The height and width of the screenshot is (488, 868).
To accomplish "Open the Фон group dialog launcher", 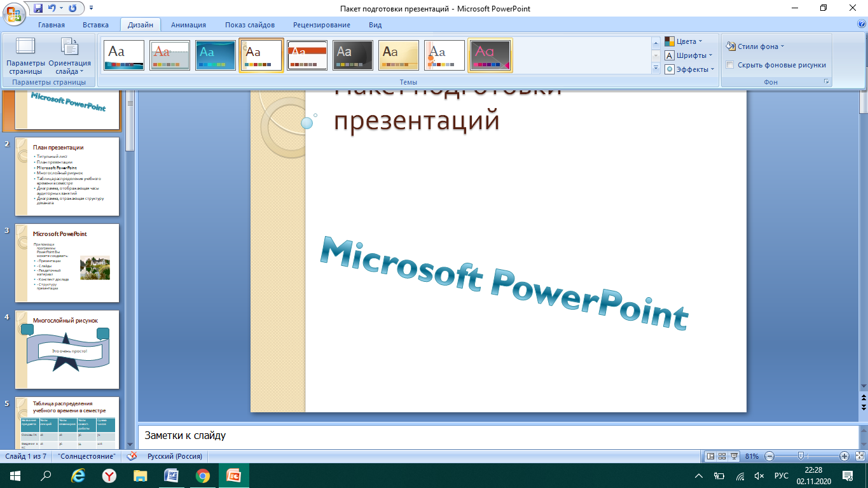I will (827, 82).
